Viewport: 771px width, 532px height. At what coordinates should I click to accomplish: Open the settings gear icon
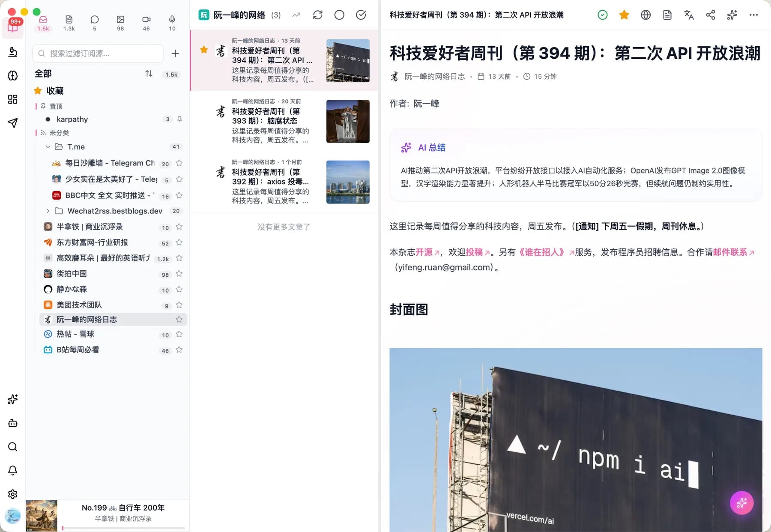(13, 494)
